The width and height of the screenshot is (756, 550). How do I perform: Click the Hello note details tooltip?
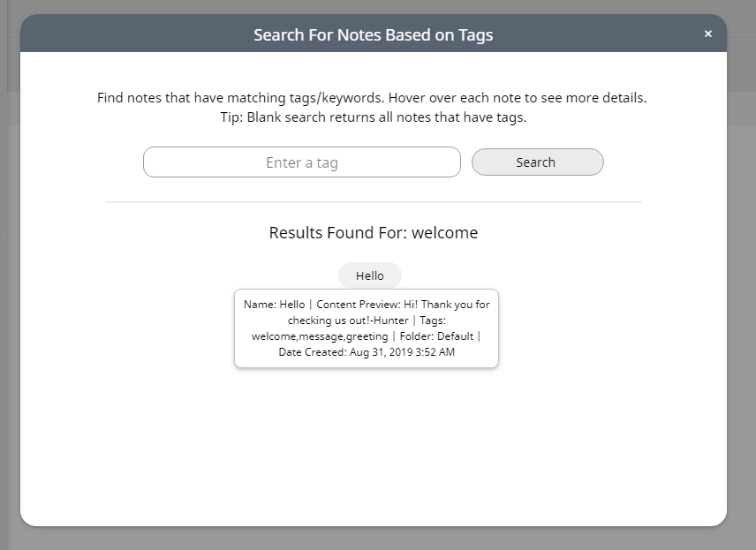pyautogui.click(x=367, y=328)
